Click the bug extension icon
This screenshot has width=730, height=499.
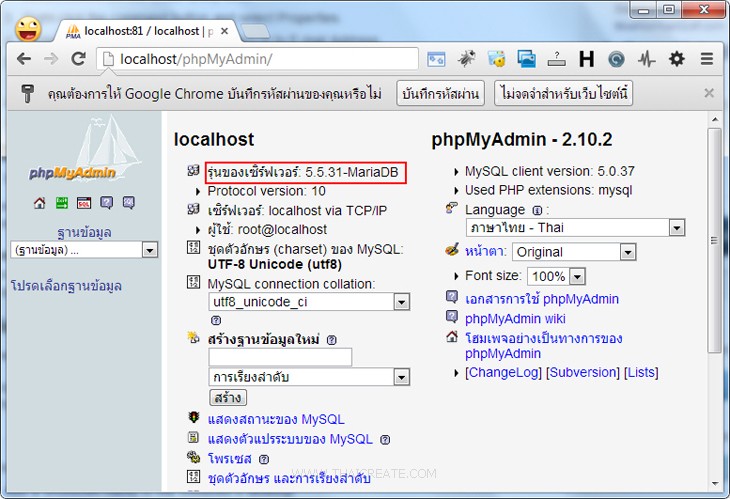point(466,59)
